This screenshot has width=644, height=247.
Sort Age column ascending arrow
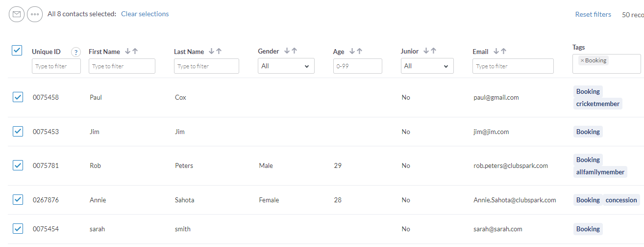(359, 51)
